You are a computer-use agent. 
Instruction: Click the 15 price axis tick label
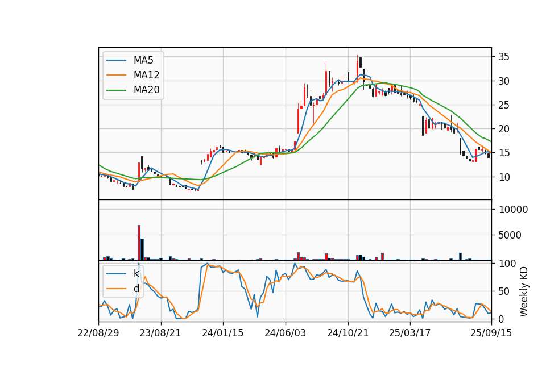tap(503, 153)
